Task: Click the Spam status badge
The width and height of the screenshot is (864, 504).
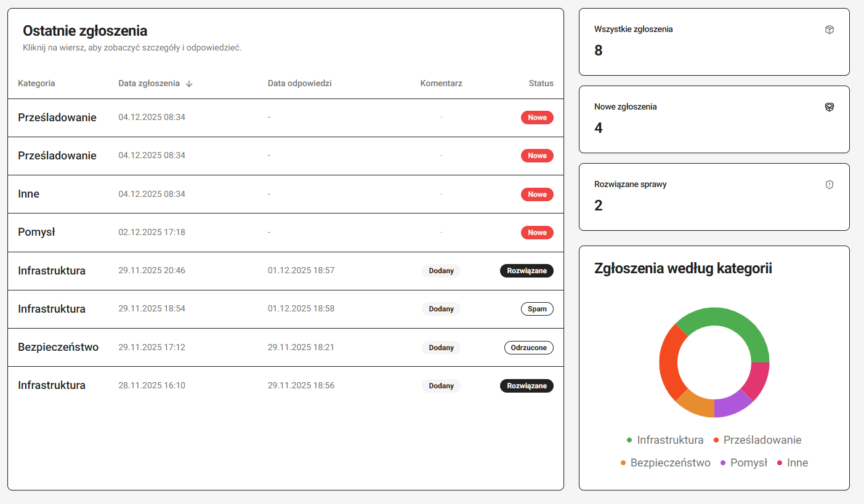Action: 537,309
